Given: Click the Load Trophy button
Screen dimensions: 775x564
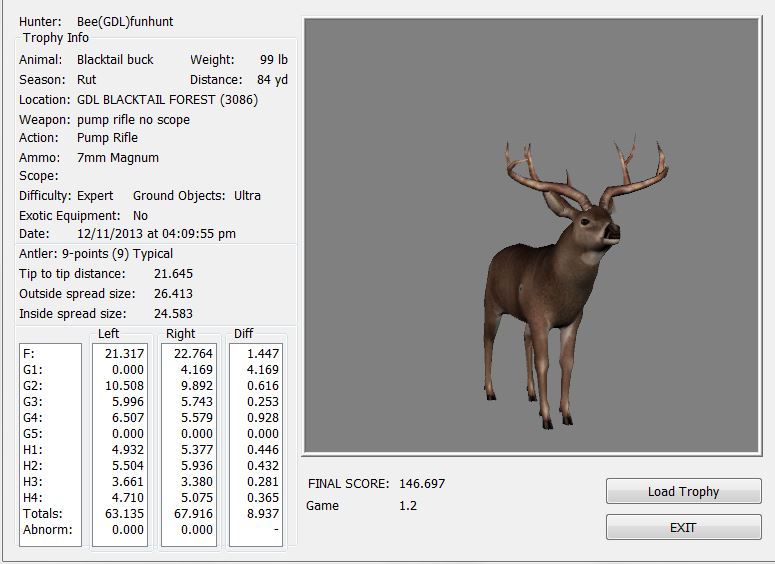Looking at the screenshot, I should click(683, 491).
